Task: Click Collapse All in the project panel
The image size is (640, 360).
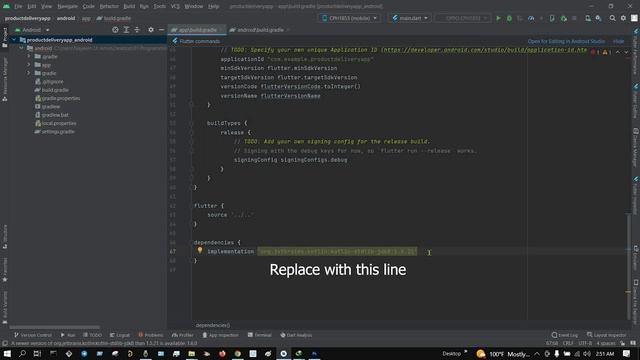Action: coord(137,30)
